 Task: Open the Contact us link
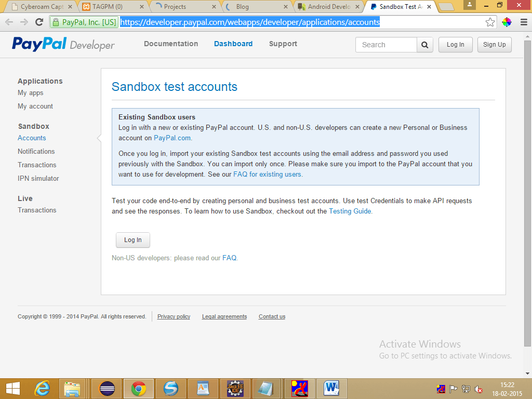pyautogui.click(x=272, y=316)
